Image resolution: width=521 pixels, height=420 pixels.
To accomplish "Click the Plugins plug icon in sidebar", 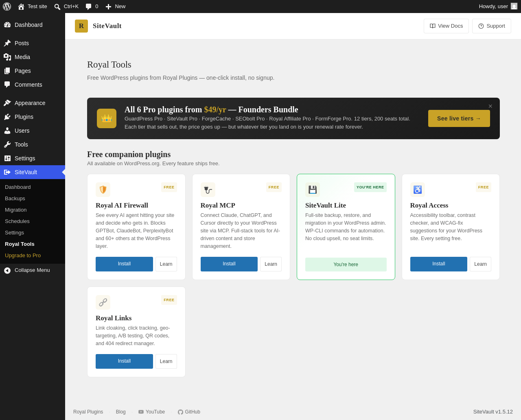I will click(x=7, y=117).
